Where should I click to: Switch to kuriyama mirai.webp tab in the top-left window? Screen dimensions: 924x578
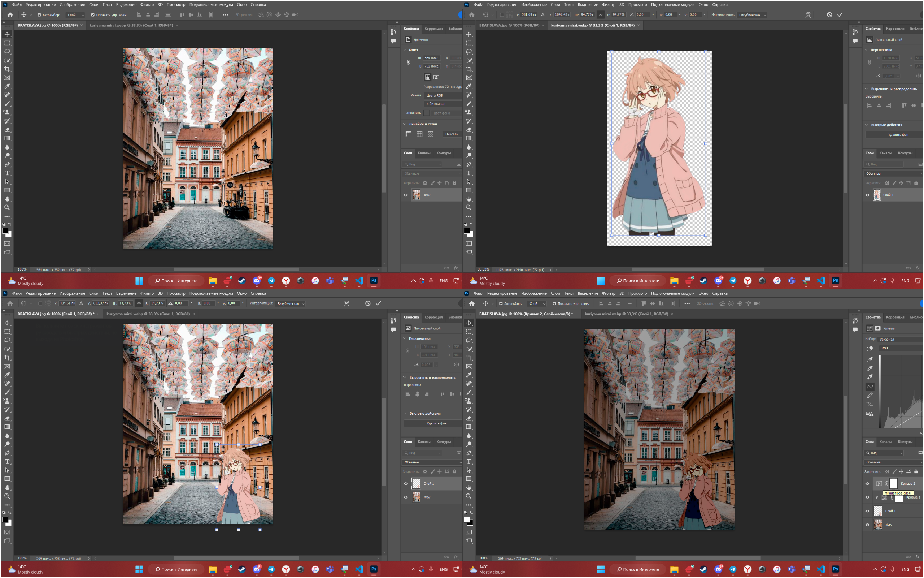pos(131,25)
